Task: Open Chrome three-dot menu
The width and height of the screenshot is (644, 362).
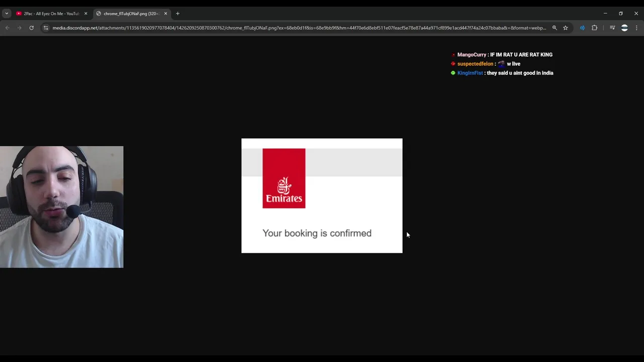Action: coord(636,28)
